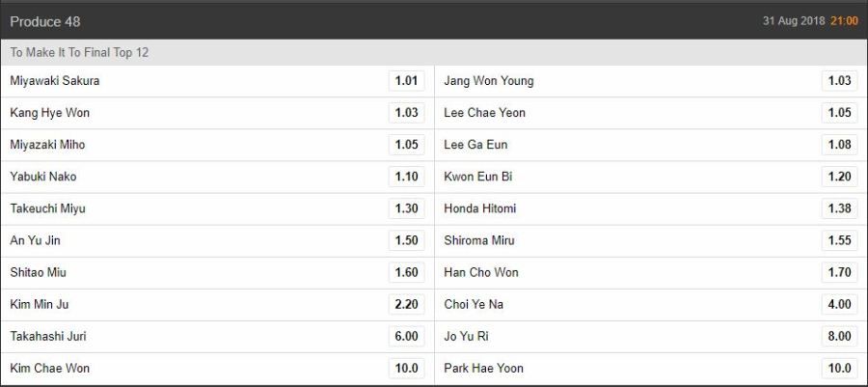The width and height of the screenshot is (868, 387).
Task: Pick Kim Min Ju at 2.20
Action: pos(406,304)
